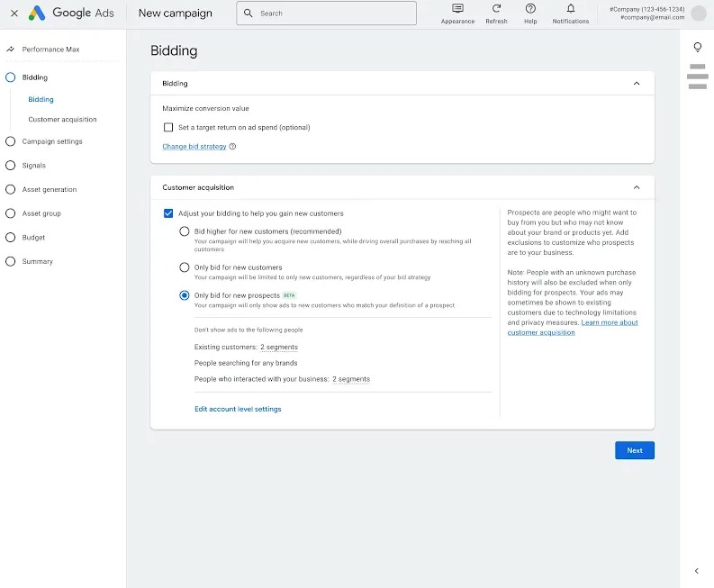Viewport: 714px width, 588px height.
Task: Open Customer acquisition sub-item in sidebar
Action: coord(62,120)
